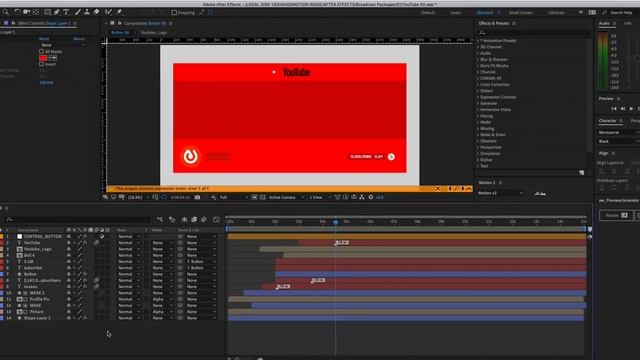Screen dimensions: 640x360
Task: Switch to the Small Screen workspace
Action: pos(521,13)
